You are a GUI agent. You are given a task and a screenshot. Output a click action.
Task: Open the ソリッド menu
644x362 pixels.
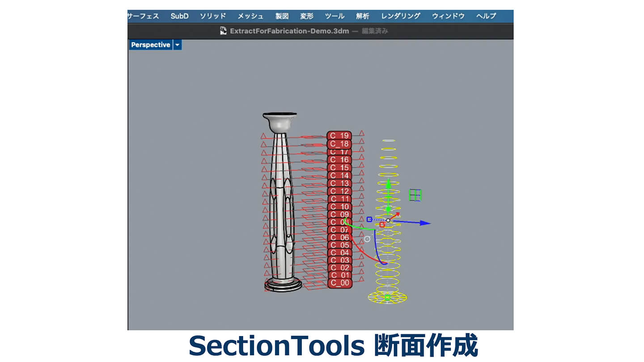pos(212,16)
